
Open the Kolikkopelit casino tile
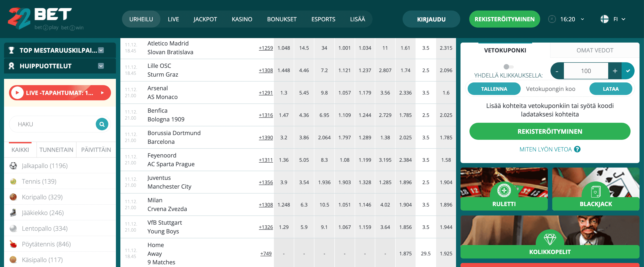click(550, 237)
